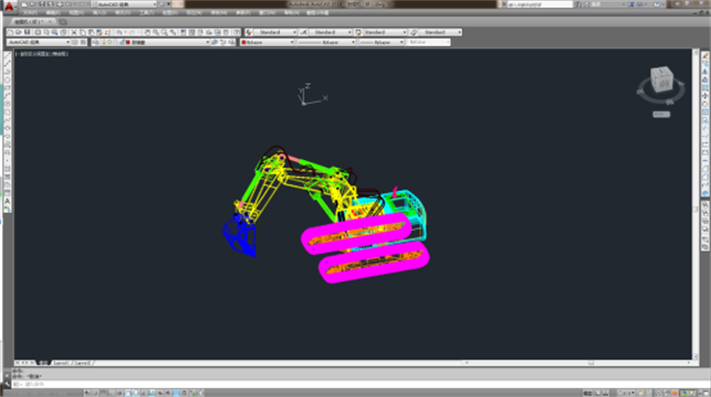The height and width of the screenshot is (397, 711).
Task: Click Open file icon in Standard toolbar
Action: (x=19, y=32)
